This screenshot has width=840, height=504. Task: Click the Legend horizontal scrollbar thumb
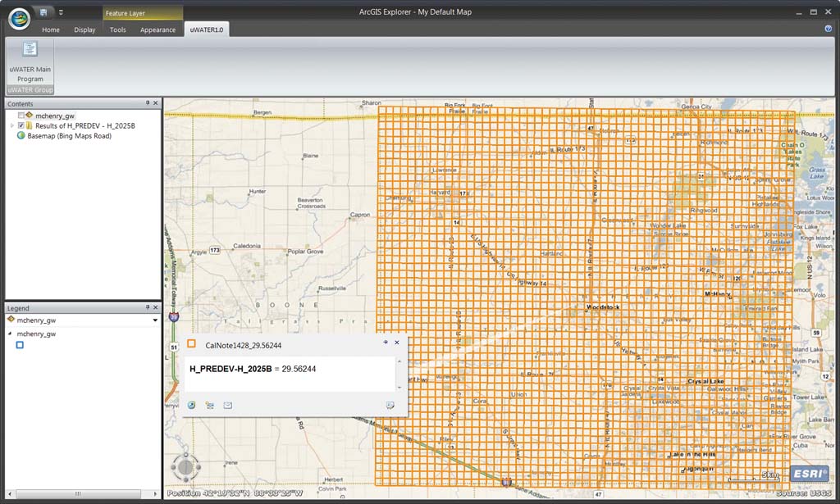point(78,493)
